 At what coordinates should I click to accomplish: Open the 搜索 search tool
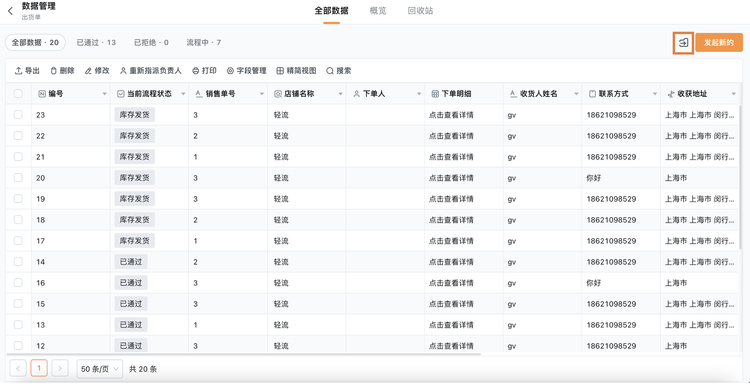point(339,71)
